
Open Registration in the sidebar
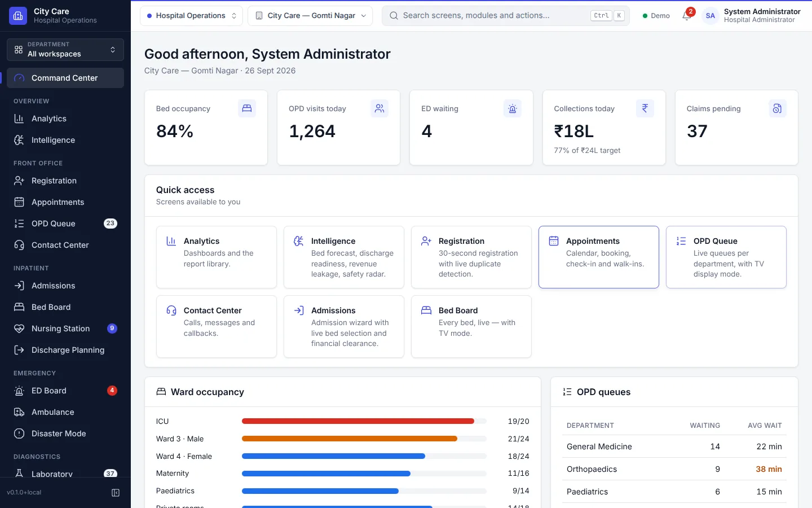[65, 181]
